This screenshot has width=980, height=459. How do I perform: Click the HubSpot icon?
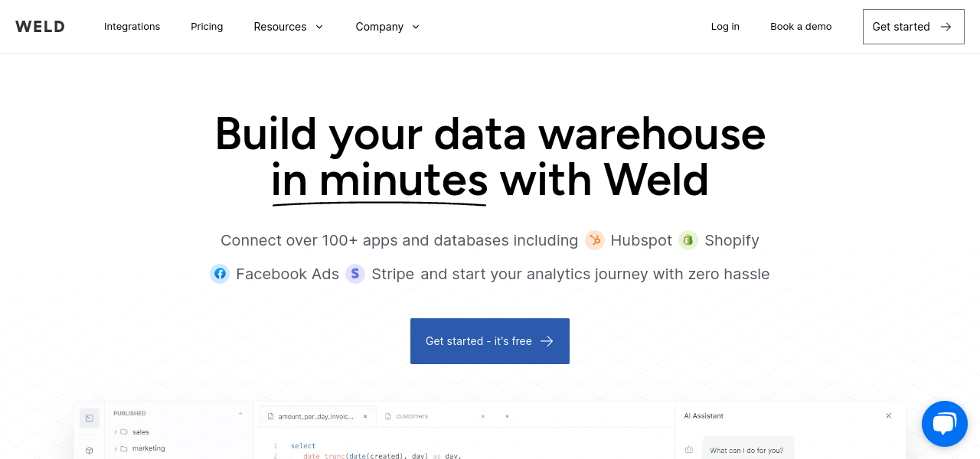tap(595, 240)
